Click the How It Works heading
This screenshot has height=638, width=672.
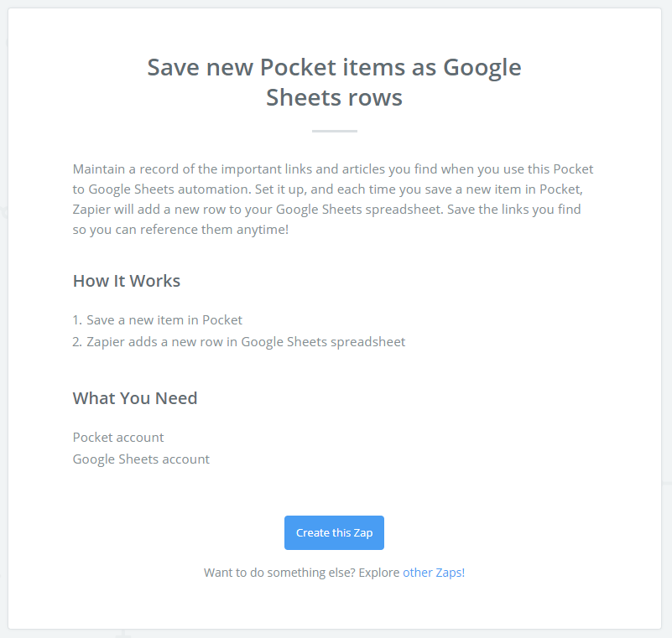coord(127,281)
